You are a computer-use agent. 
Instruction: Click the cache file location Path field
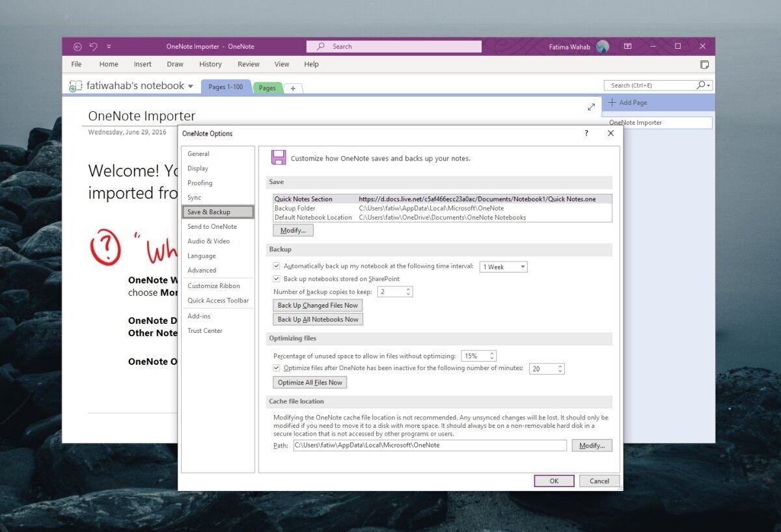430,445
